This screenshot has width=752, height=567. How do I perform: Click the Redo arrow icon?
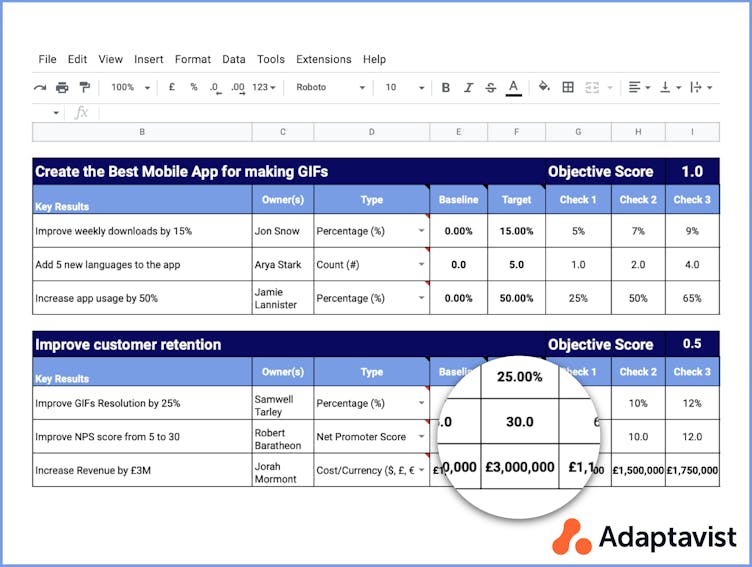pyautogui.click(x=40, y=88)
